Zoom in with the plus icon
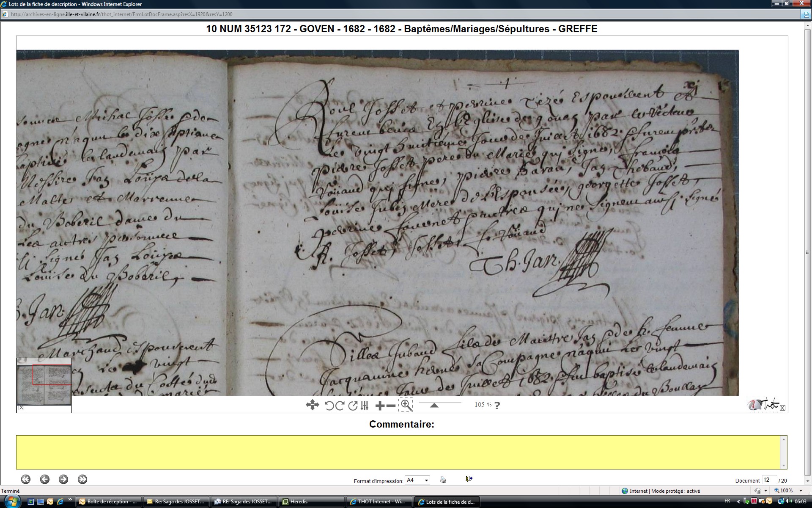 click(x=379, y=406)
